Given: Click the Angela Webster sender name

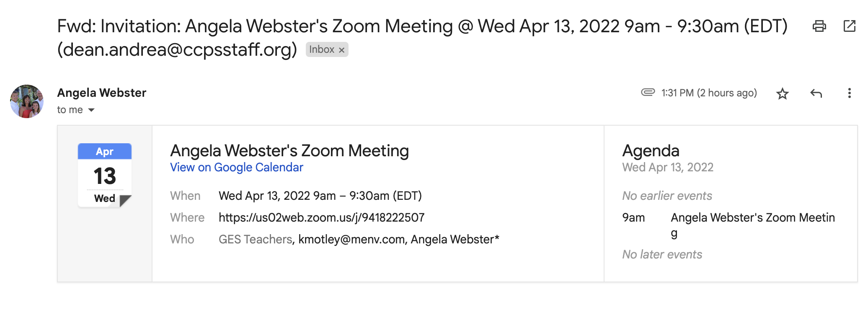Looking at the screenshot, I should (101, 93).
